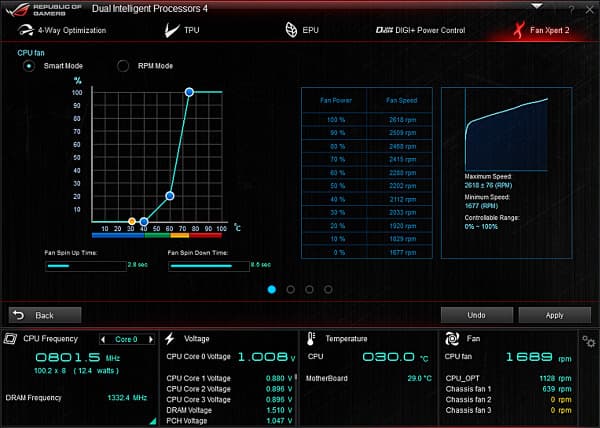This screenshot has height=428, width=600.
Task: Go to the first fan page dot
Action: (272, 290)
